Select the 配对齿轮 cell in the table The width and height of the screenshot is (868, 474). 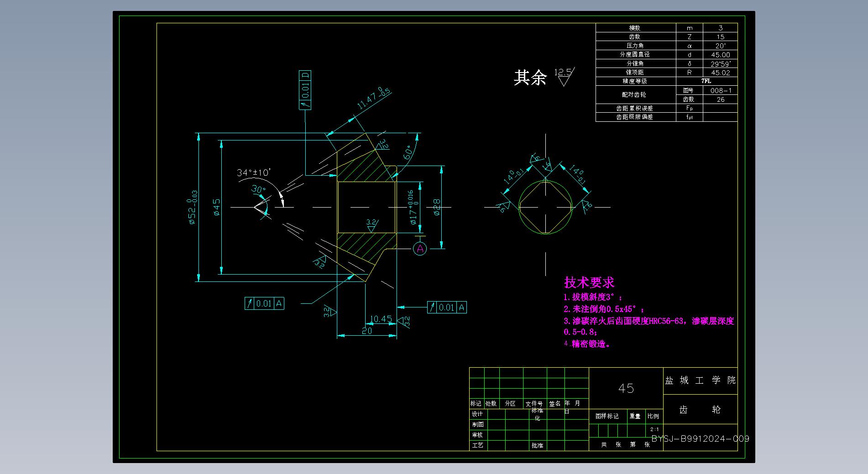(635, 94)
